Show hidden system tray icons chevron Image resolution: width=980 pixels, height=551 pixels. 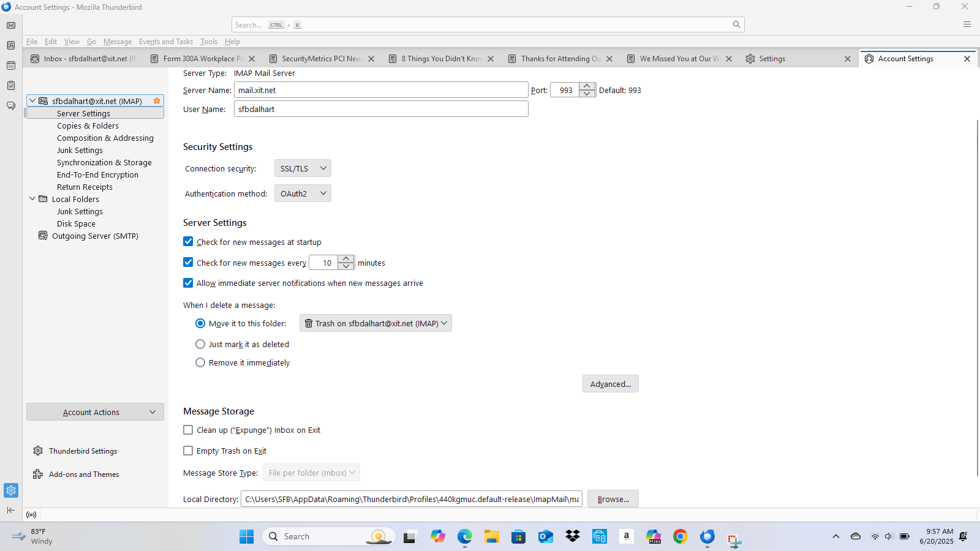[835, 536]
